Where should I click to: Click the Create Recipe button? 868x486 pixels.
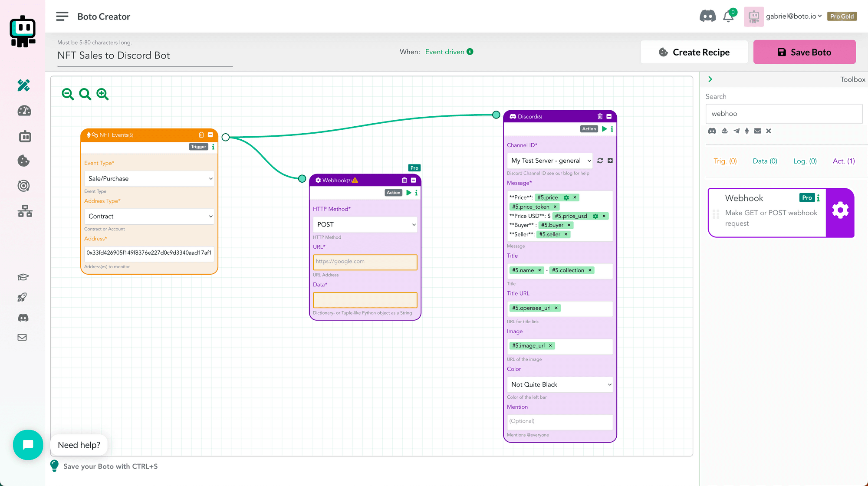tap(694, 52)
